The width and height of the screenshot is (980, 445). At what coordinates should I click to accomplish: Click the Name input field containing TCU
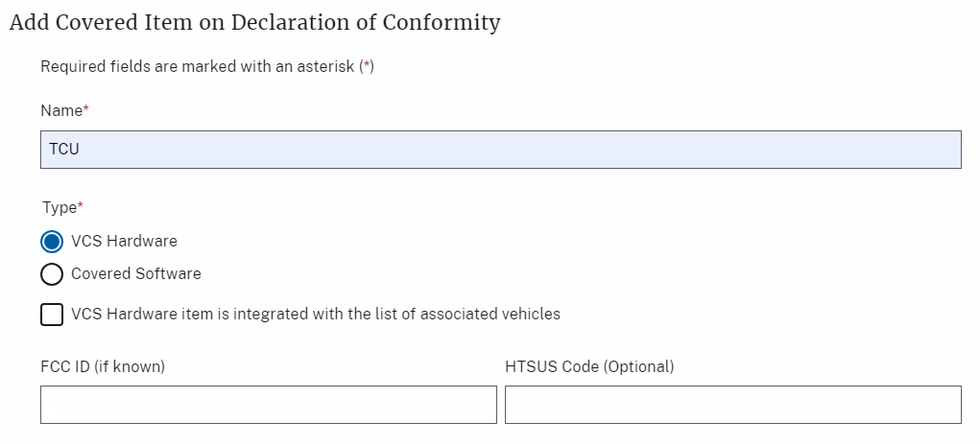[500, 150]
